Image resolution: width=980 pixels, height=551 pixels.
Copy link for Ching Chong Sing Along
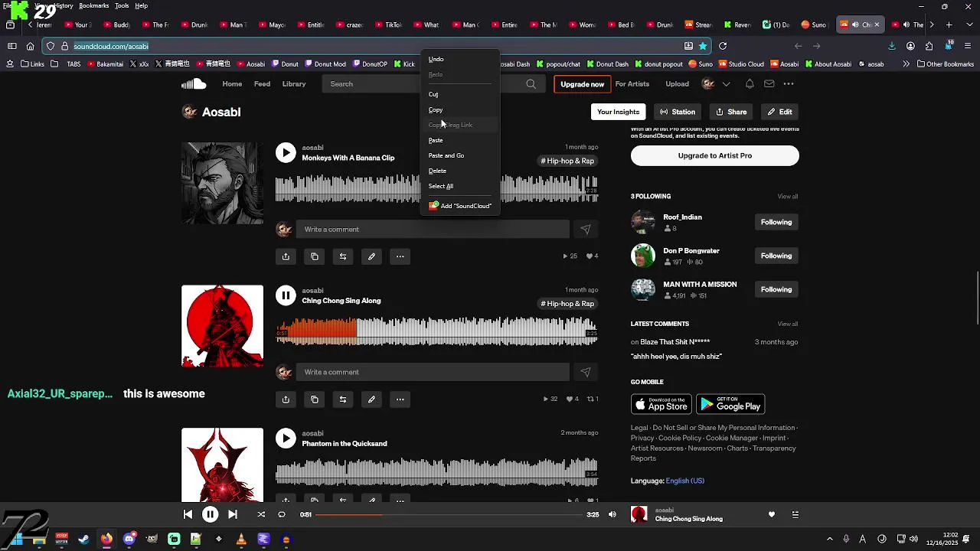click(314, 399)
